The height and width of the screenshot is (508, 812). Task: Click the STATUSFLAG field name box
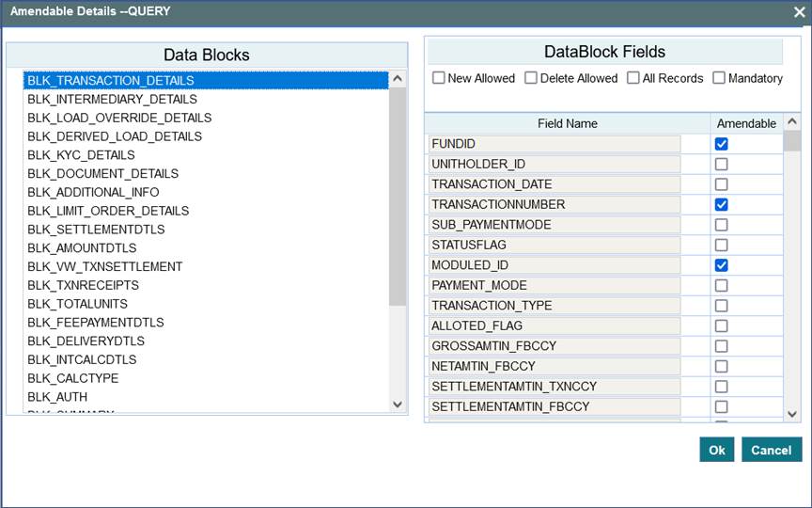click(x=554, y=246)
